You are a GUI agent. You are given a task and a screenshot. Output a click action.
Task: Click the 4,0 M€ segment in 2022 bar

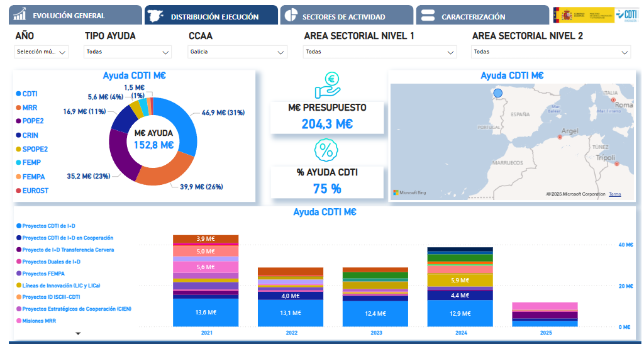click(x=291, y=296)
